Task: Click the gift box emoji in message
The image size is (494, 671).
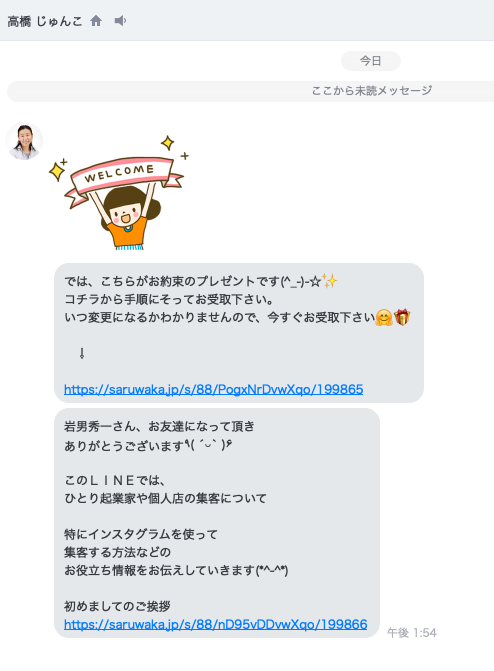Action: pos(402,318)
